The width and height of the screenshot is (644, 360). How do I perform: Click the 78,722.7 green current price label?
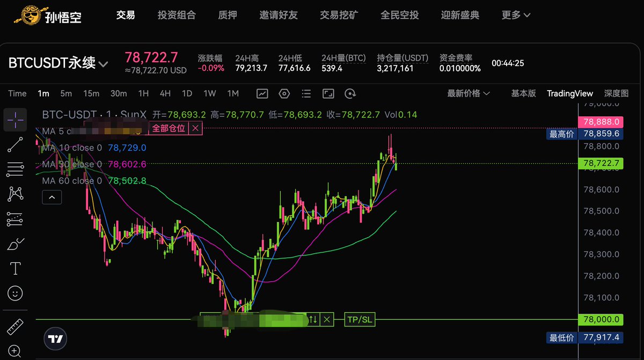point(601,163)
